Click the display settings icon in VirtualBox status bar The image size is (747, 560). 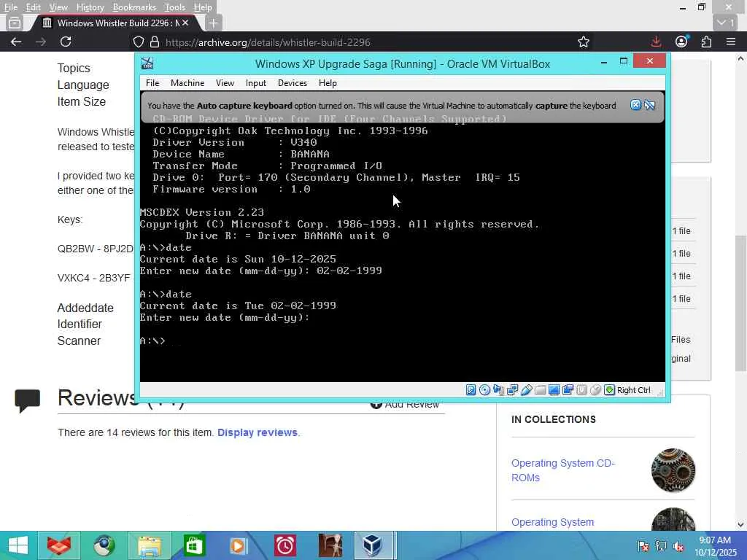click(x=554, y=390)
